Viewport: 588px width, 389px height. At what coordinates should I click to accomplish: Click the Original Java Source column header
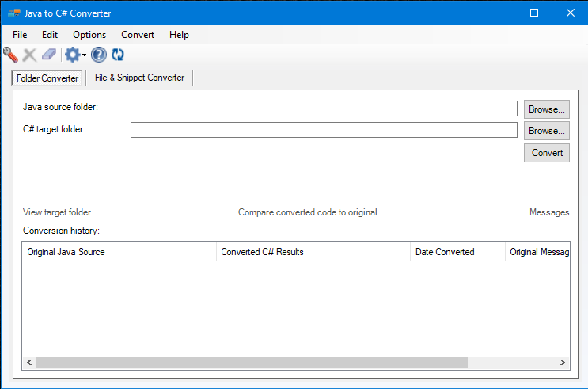(x=119, y=252)
